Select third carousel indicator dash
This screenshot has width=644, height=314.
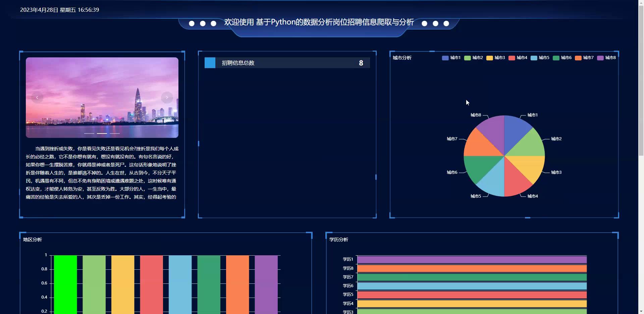(115, 134)
